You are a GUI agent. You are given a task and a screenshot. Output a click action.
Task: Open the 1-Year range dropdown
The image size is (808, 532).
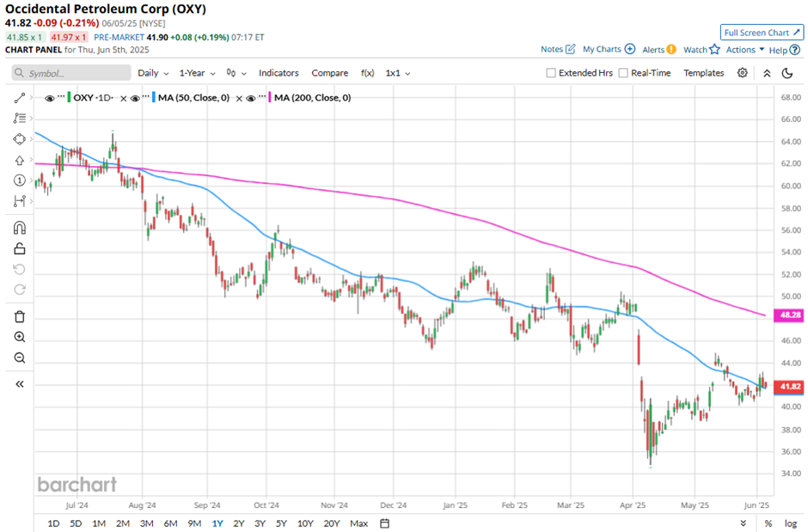197,73
